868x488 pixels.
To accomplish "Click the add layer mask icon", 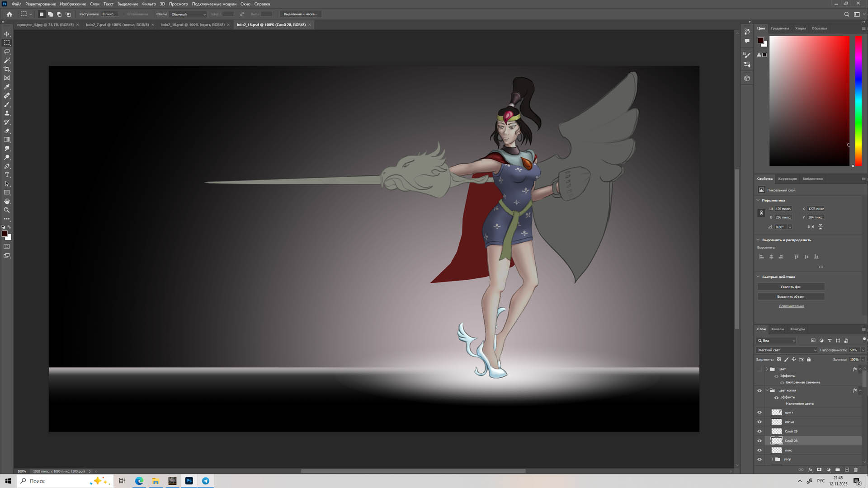I will 819,470.
